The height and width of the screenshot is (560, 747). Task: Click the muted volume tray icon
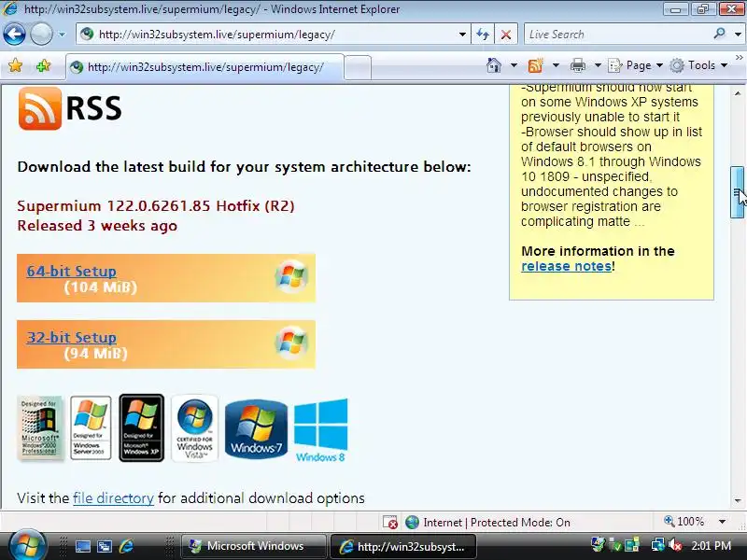coord(675,545)
